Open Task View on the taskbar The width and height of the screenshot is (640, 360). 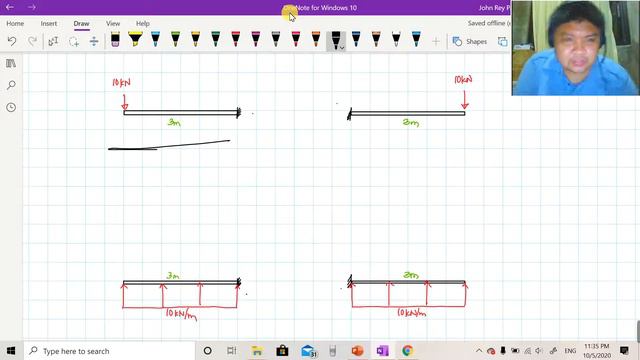(x=231, y=351)
